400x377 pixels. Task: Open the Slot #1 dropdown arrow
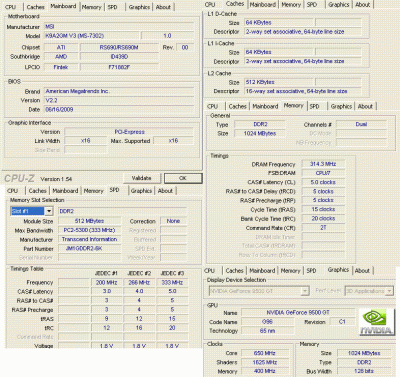tap(49, 211)
